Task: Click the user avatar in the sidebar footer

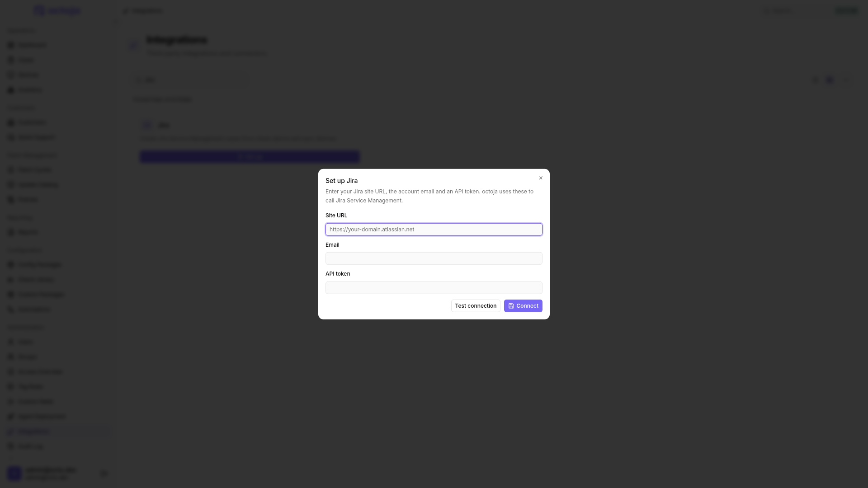Action: 14,473
